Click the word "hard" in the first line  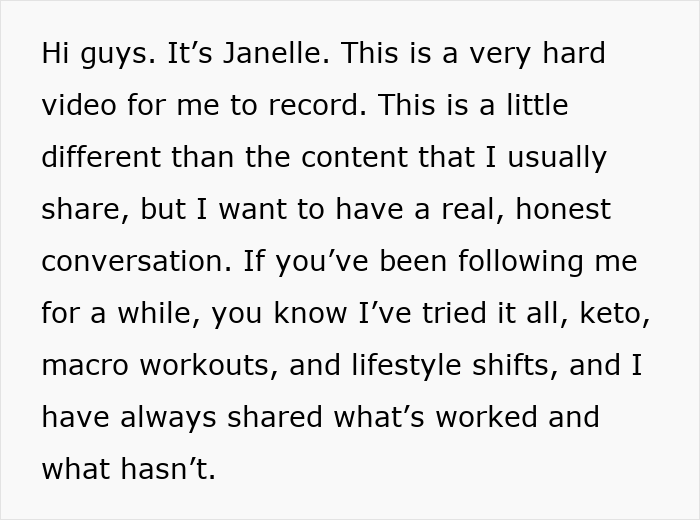coord(573,54)
